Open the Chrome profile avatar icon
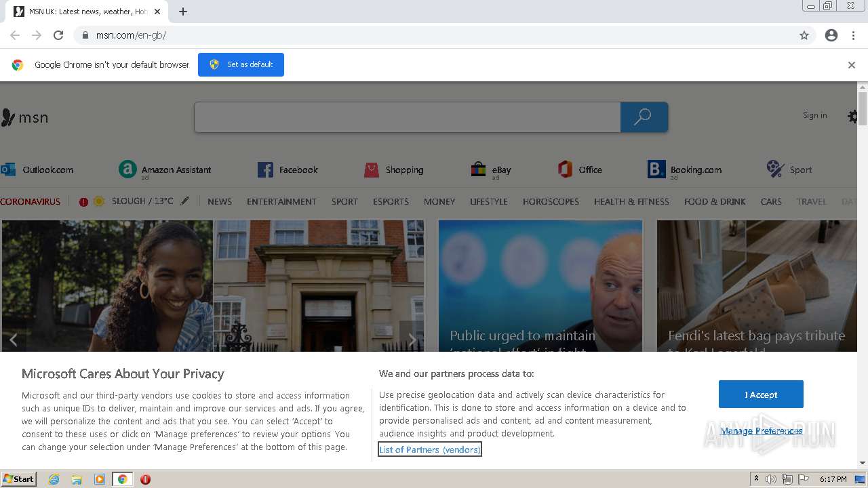The image size is (868, 488). pyautogui.click(x=831, y=35)
